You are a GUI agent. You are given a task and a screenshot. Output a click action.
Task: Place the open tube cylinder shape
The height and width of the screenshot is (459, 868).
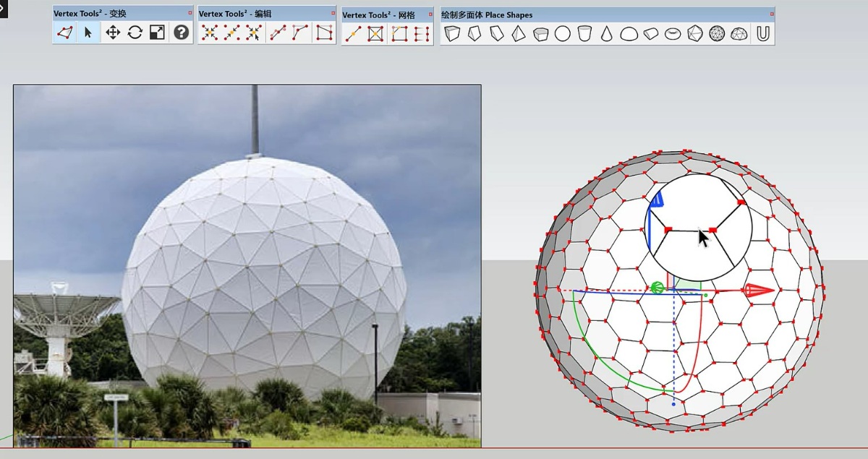(584, 33)
